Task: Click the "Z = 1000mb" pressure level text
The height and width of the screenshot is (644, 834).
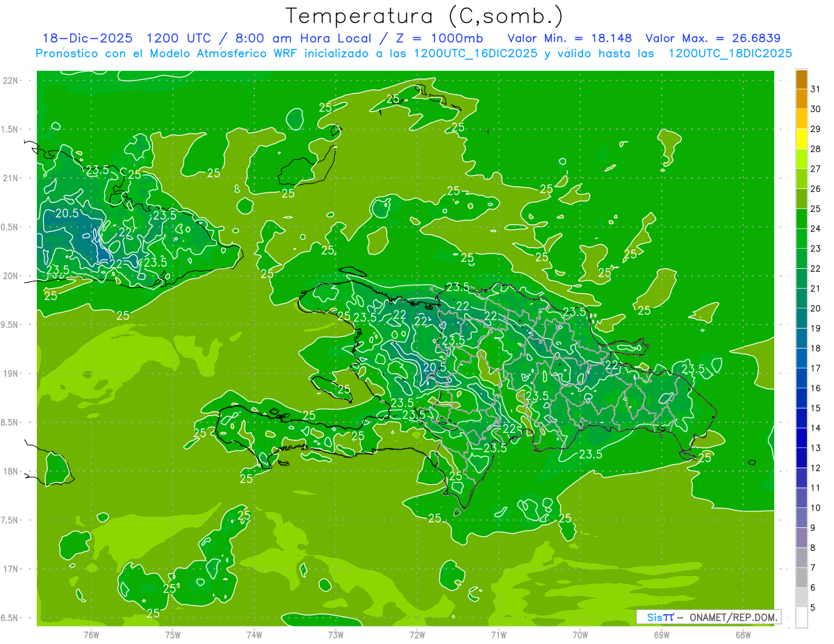Action: 439,38
